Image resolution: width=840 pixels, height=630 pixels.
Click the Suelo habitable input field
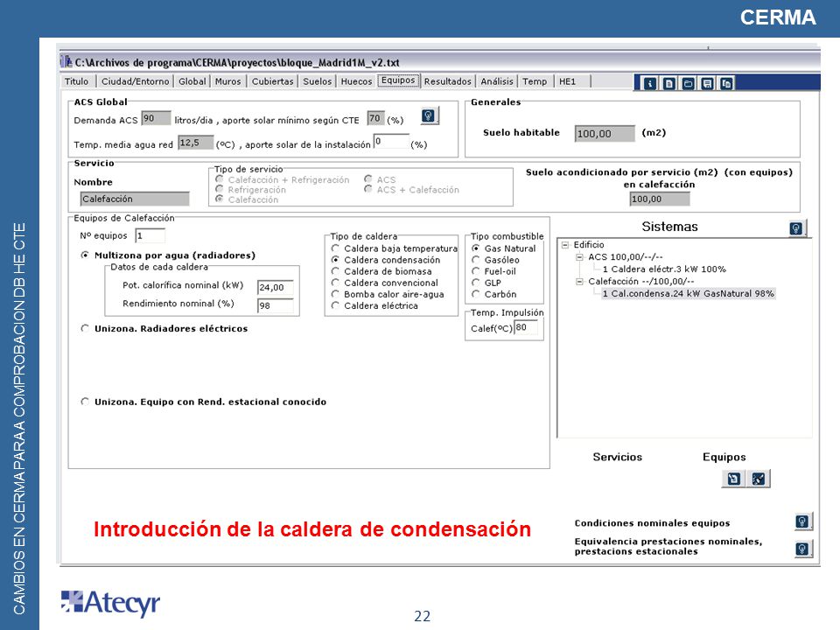[x=605, y=133]
